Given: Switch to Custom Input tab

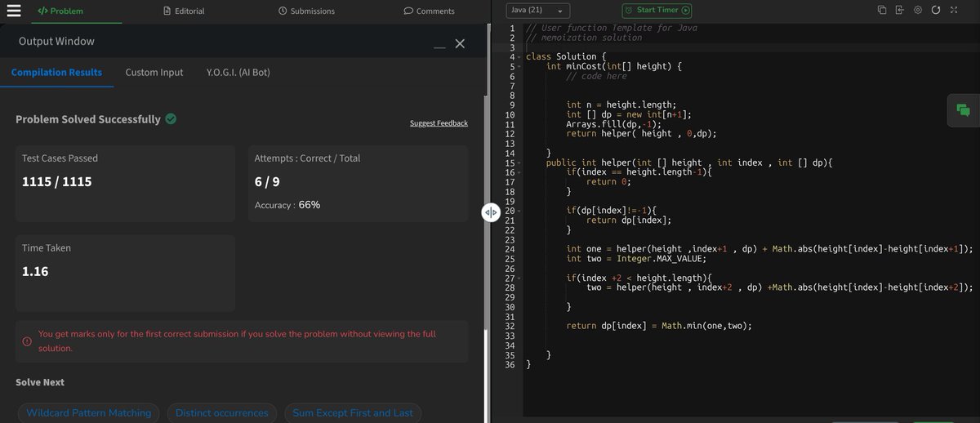Looking at the screenshot, I should pos(154,73).
